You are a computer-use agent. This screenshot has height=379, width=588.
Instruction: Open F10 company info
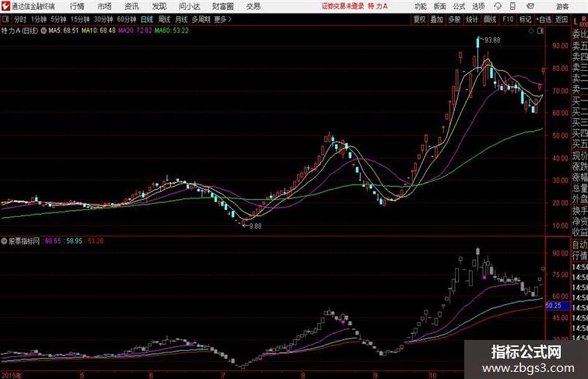point(508,19)
